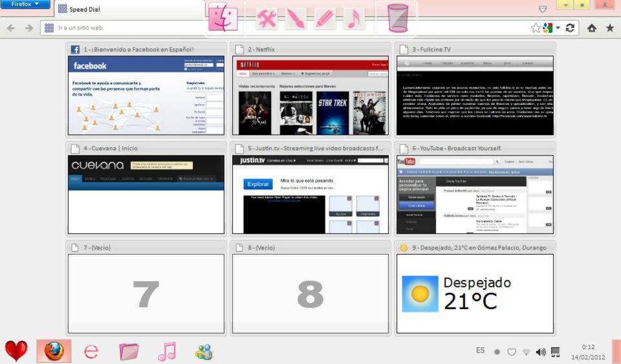The image size is (621, 364).
Task: Open the pink music note dock icon
Action: (354, 19)
